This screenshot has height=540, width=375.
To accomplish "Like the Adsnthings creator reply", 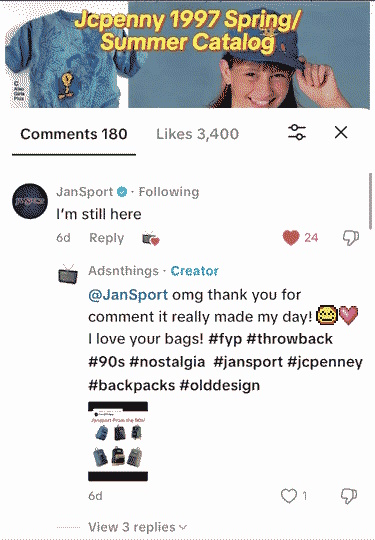I will 289,496.
